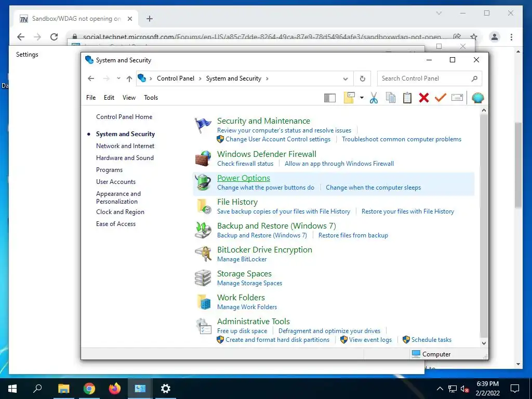Viewport: 532px width, 399px height.
Task: Open Change when the computer sleeps
Action: tap(373, 188)
